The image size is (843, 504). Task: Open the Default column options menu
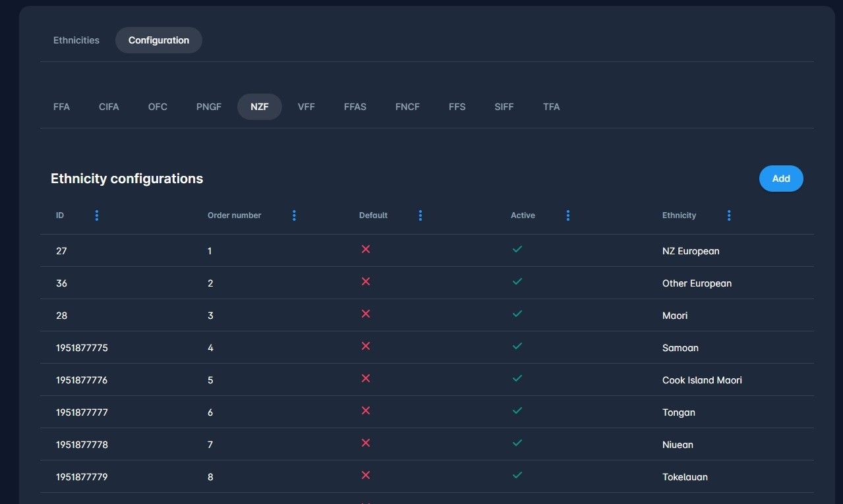tap(421, 215)
